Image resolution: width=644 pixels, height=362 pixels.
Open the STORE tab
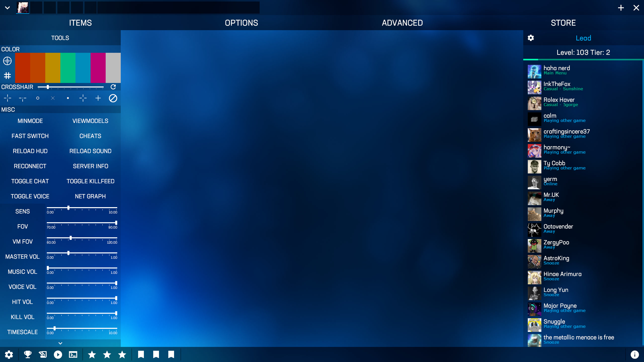tap(563, 23)
